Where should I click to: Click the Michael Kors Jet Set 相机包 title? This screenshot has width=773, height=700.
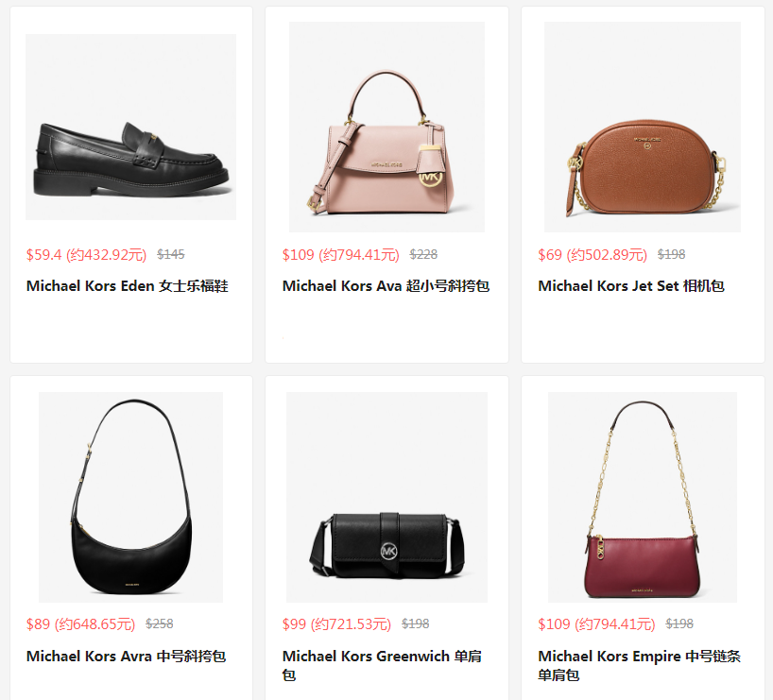631,286
